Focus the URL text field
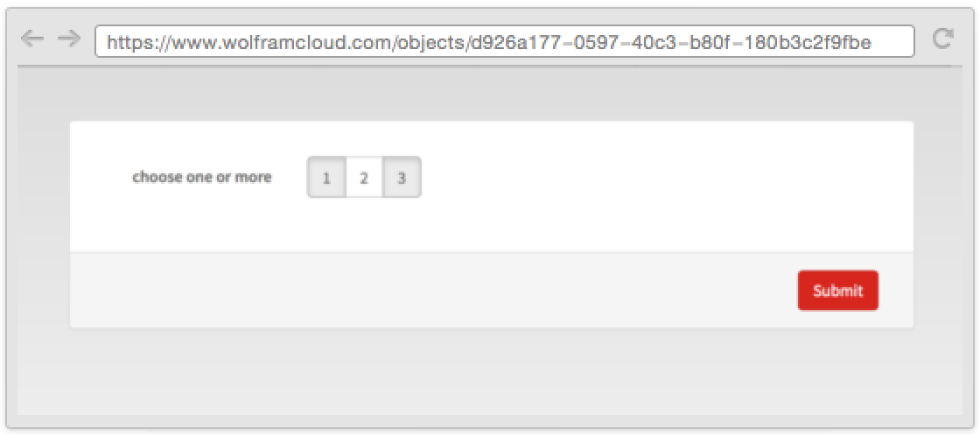 [x=504, y=41]
